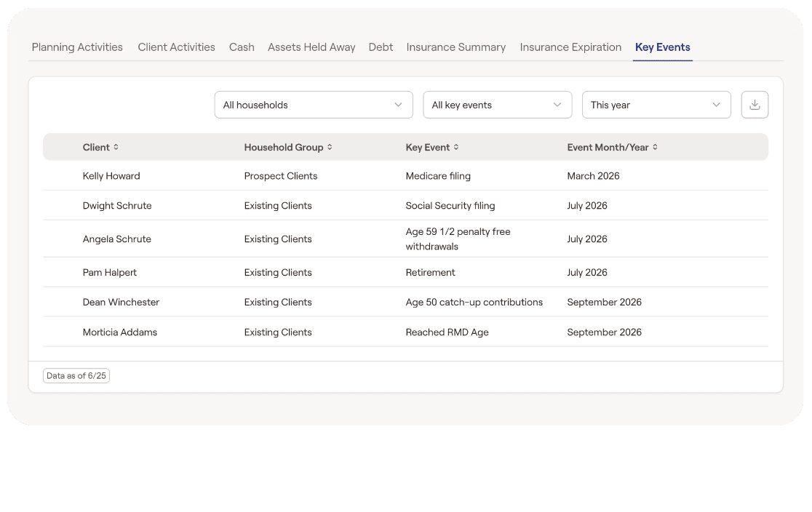Download the key events report
Image resolution: width=812 pixels, height=512 pixels.
click(x=755, y=105)
